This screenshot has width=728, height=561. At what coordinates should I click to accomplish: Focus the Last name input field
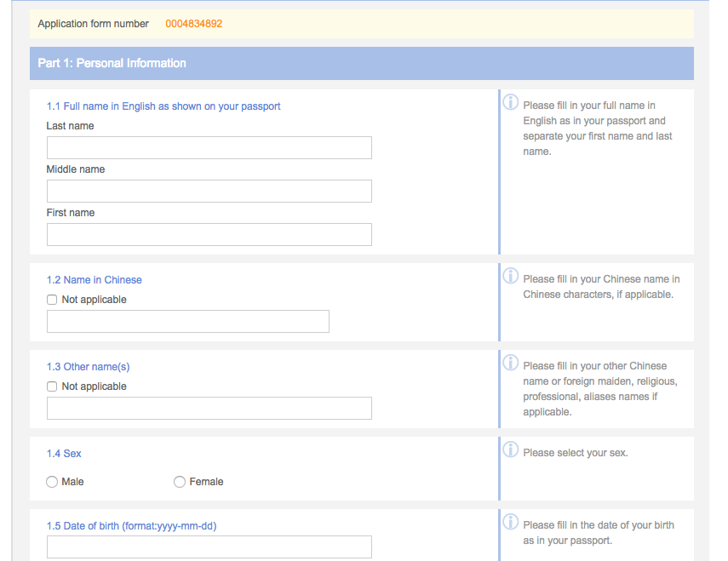pos(209,148)
